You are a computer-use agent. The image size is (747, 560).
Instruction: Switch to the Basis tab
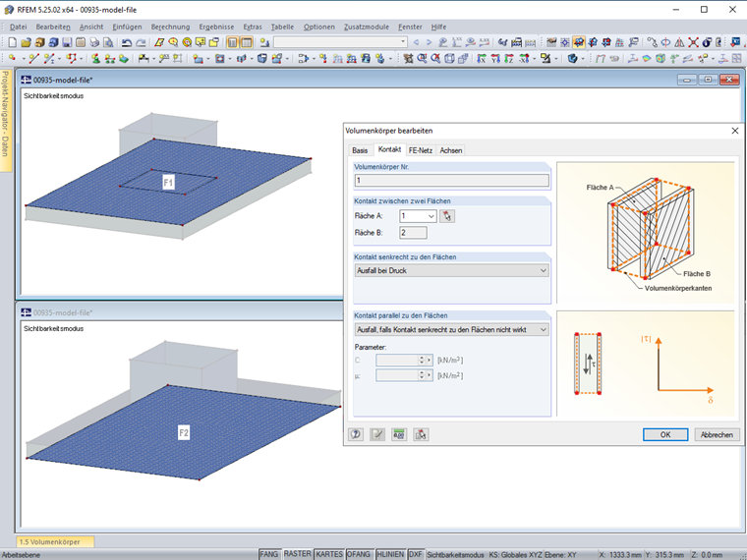[x=360, y=150]
